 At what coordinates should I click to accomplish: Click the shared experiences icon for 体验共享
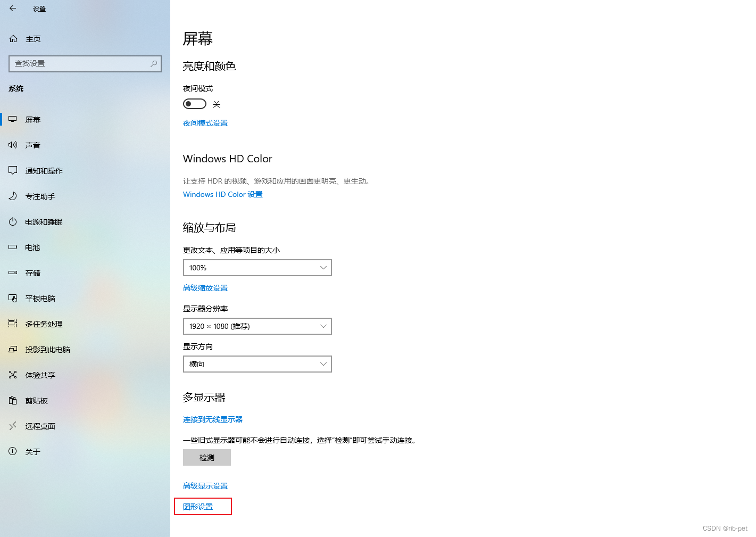point(13,375)
